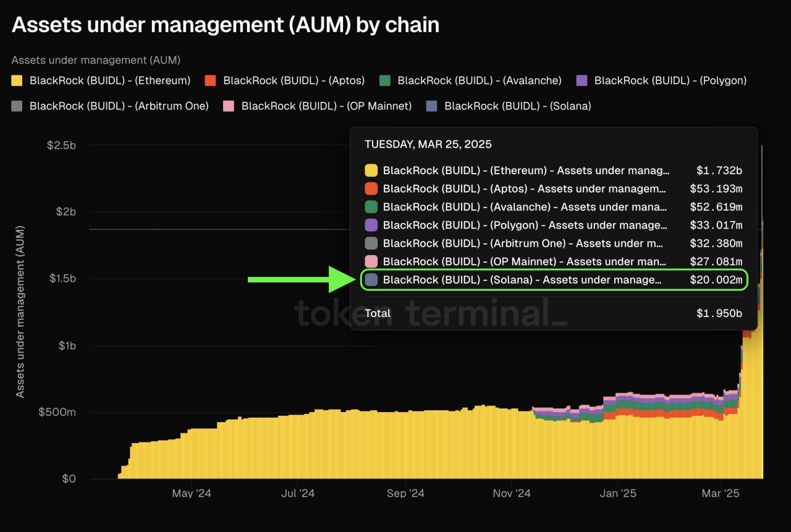Toggle the gray Arbitrum One legend swatch
The image size is (791, 532).
tap(17, 106)
